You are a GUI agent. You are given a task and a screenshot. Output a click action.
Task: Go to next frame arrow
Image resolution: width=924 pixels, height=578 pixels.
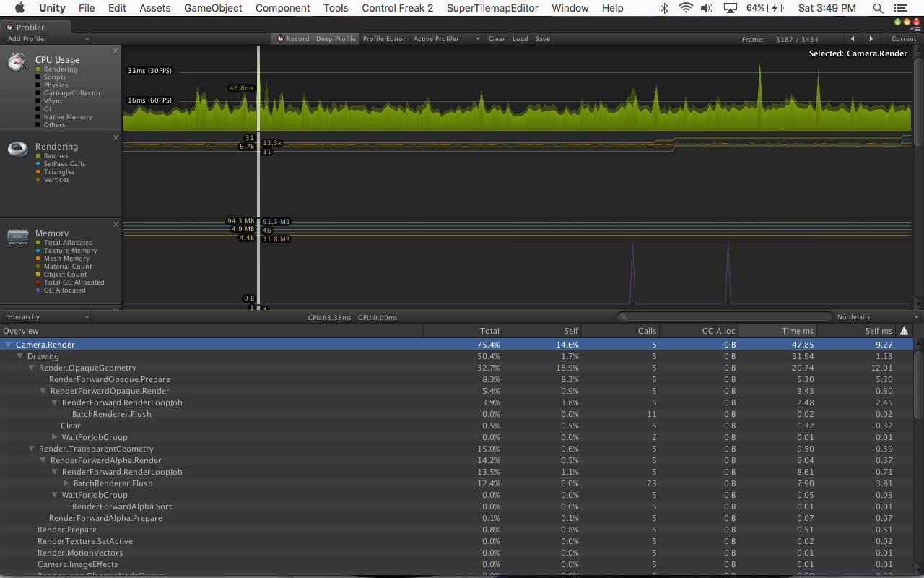point(871,39)
